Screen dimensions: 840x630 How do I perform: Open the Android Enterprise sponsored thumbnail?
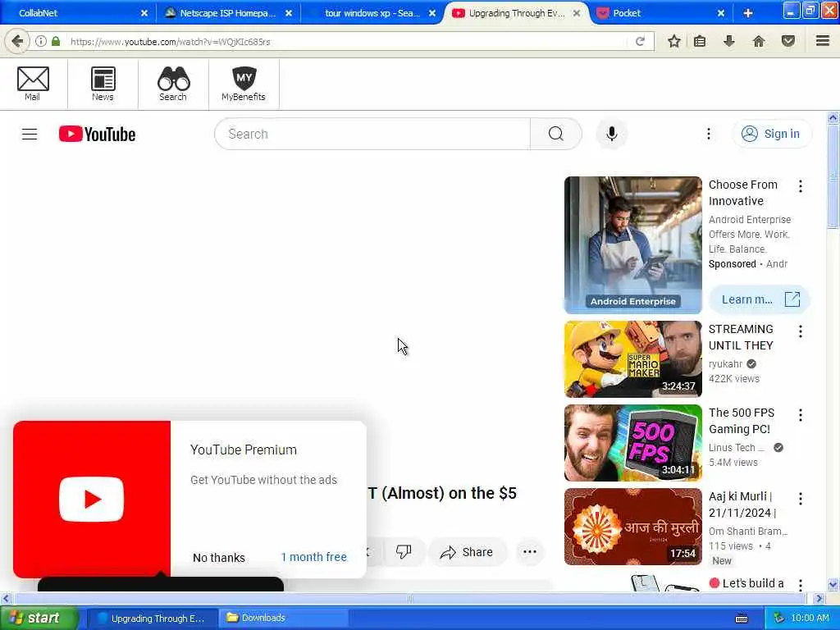[632, 244]
